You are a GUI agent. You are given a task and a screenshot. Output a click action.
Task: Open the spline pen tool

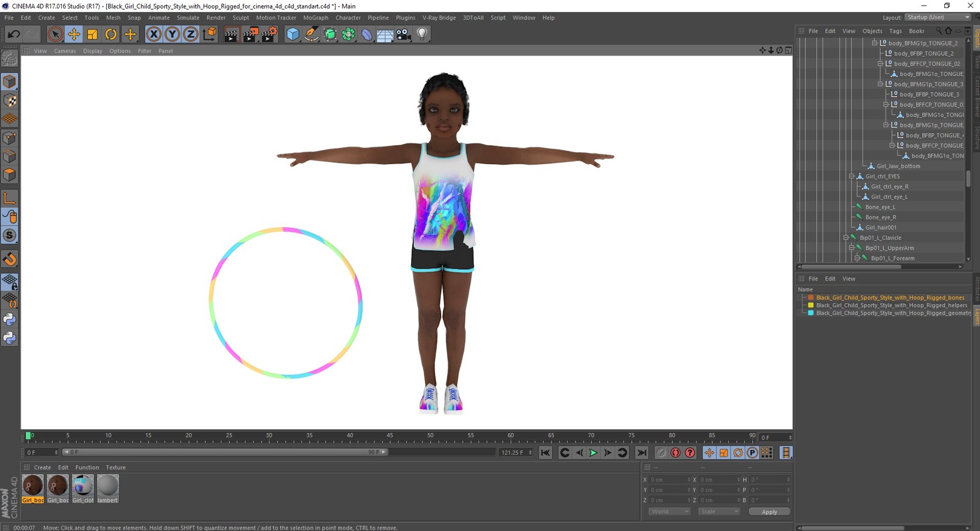tap(311, 34)
